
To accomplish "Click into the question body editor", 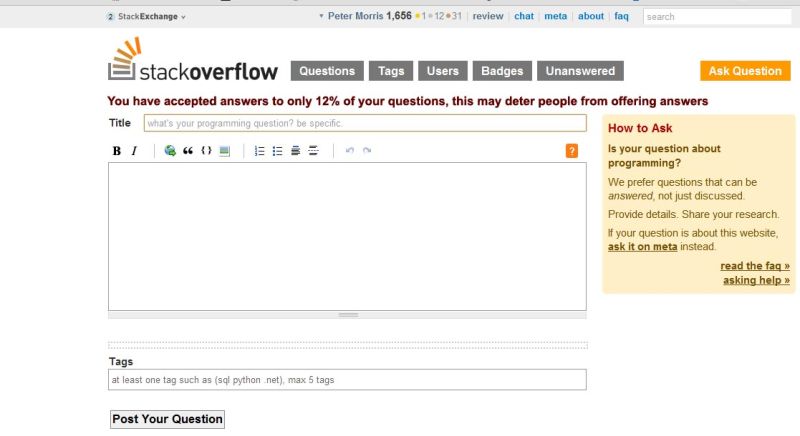I will coord(347,236).
